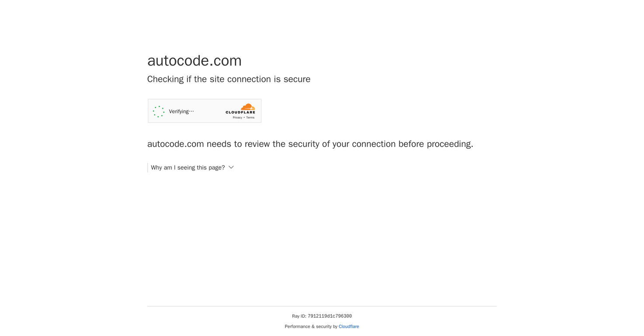Click the 'Verifying…' status in the challenge box
The image size is (644, 336).
(181, 111)
